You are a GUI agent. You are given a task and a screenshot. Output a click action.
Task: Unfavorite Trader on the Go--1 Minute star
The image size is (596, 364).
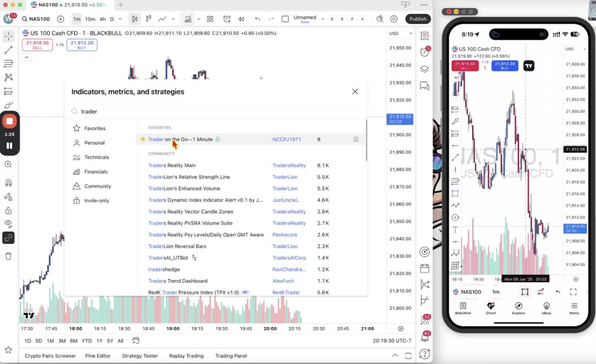[143, 139]
